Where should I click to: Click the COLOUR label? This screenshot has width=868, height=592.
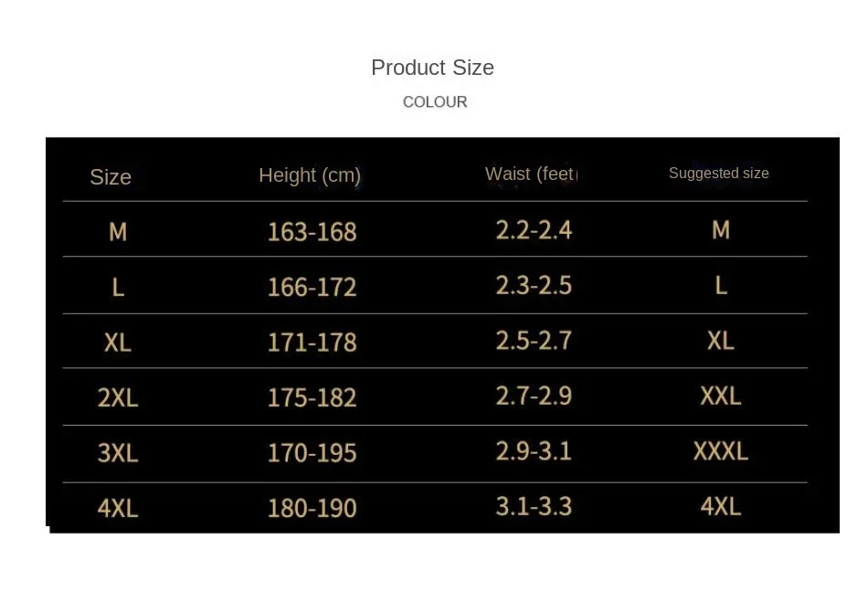tap(435, 102)
